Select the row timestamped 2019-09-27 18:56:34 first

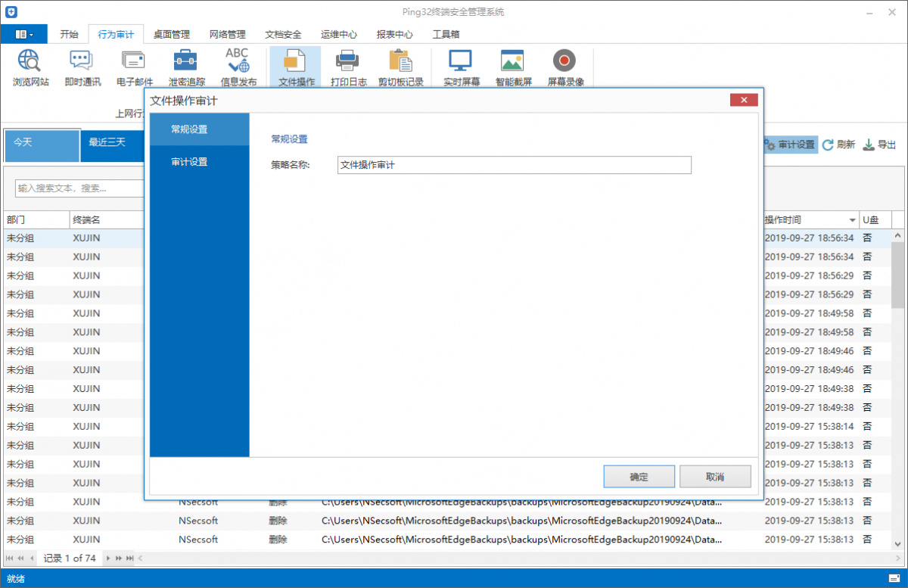click(x=809, y=238)
